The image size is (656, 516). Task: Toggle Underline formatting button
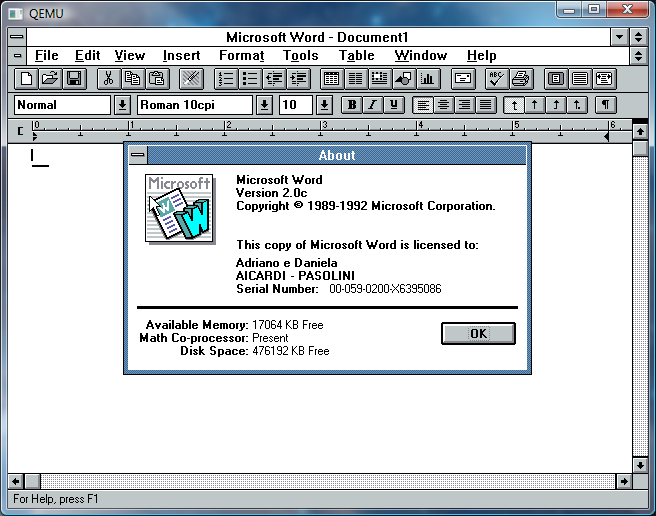pyautogui.click(x=395, y=105)
